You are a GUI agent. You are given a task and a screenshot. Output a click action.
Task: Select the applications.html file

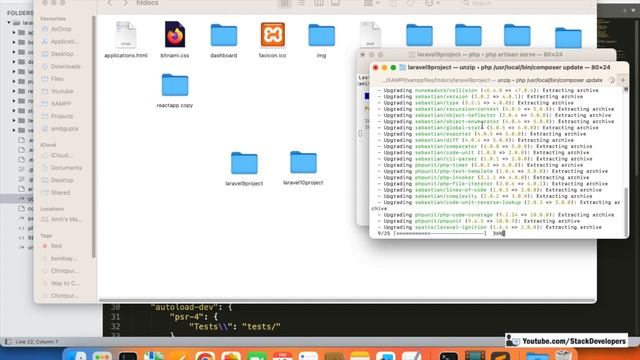click(x=126, y=40)
